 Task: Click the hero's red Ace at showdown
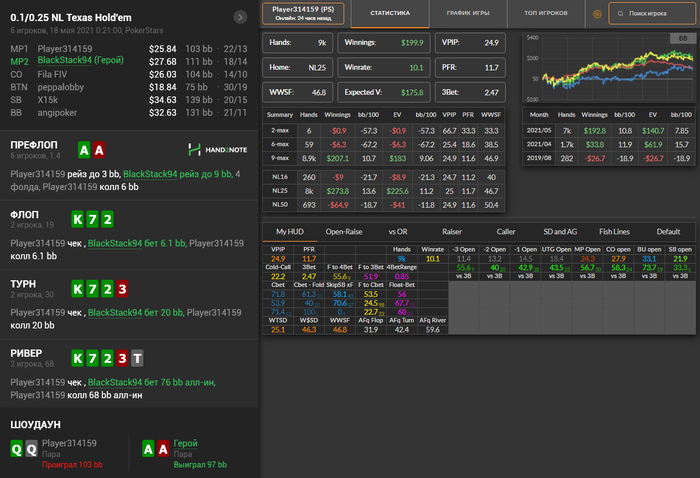coord(163,449)
